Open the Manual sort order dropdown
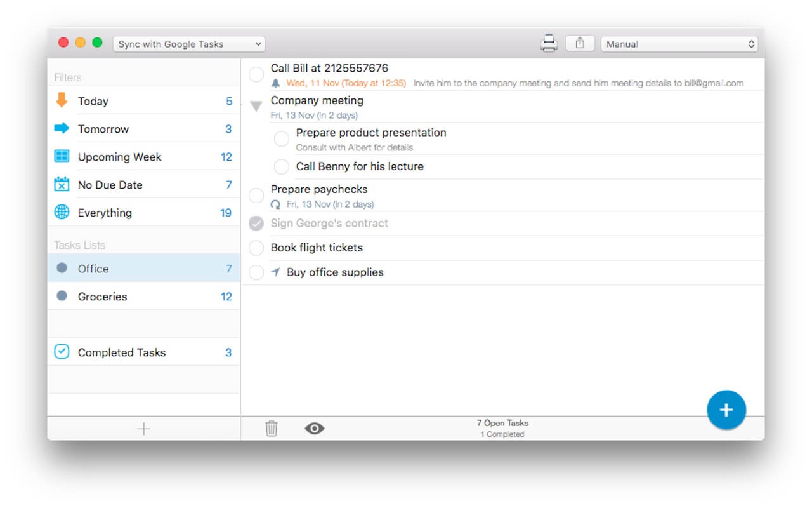The width and height of the screenshot is (812, 508). 679,44
